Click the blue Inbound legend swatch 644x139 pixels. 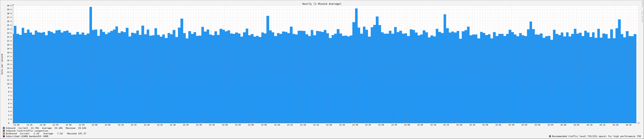pyautogui.click(x=4, y=128)
